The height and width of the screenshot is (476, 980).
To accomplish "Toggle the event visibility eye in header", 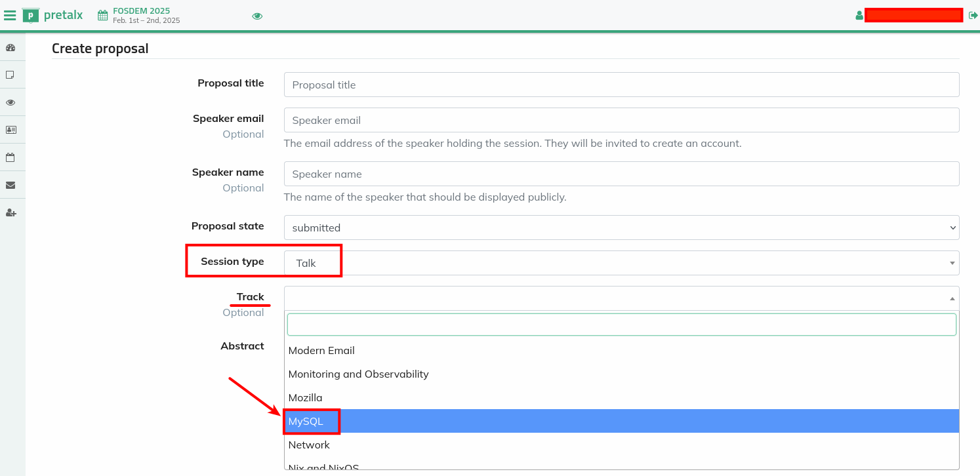I will click(257, 16).
